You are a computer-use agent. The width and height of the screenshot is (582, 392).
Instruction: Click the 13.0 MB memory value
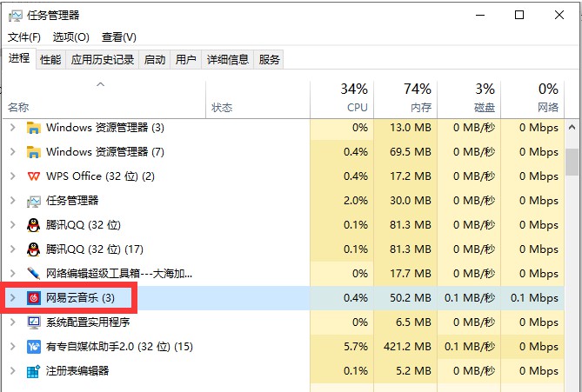coord(411,128)
